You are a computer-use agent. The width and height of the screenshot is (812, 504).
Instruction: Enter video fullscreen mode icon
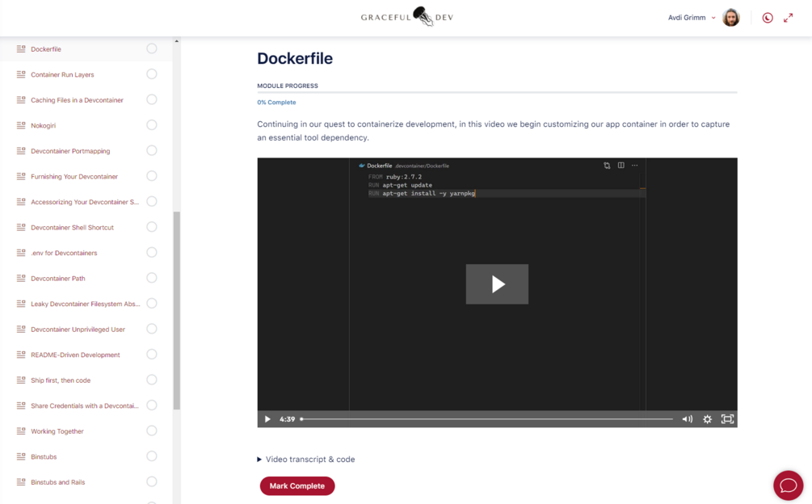point(728,419)
